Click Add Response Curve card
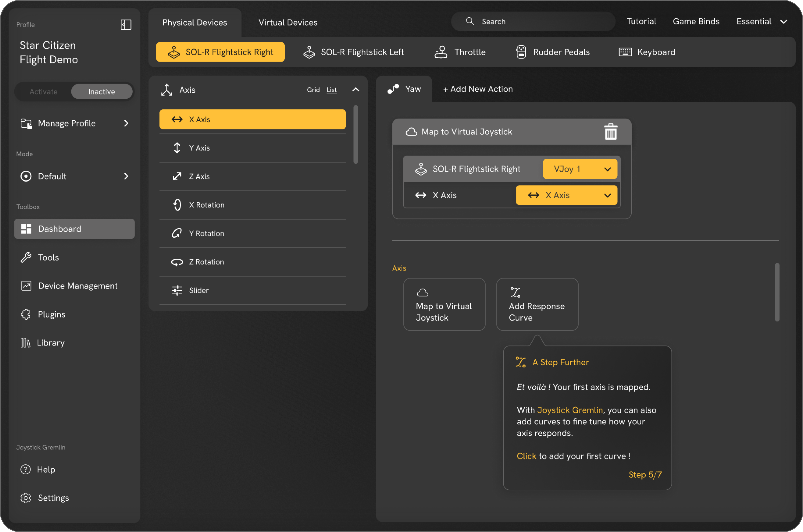The width and height of the screenshot is (803, 532). tap(537, 305)
